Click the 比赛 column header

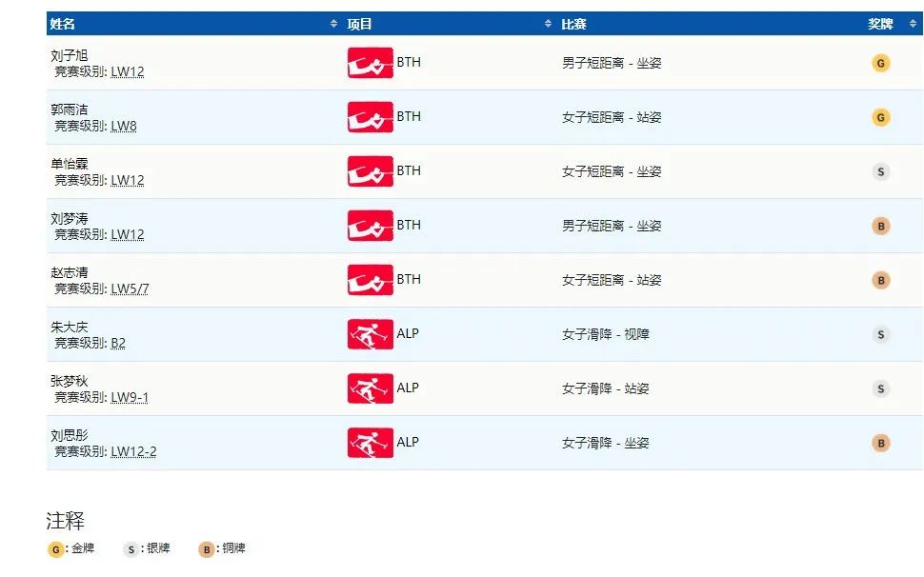point(573,22)
